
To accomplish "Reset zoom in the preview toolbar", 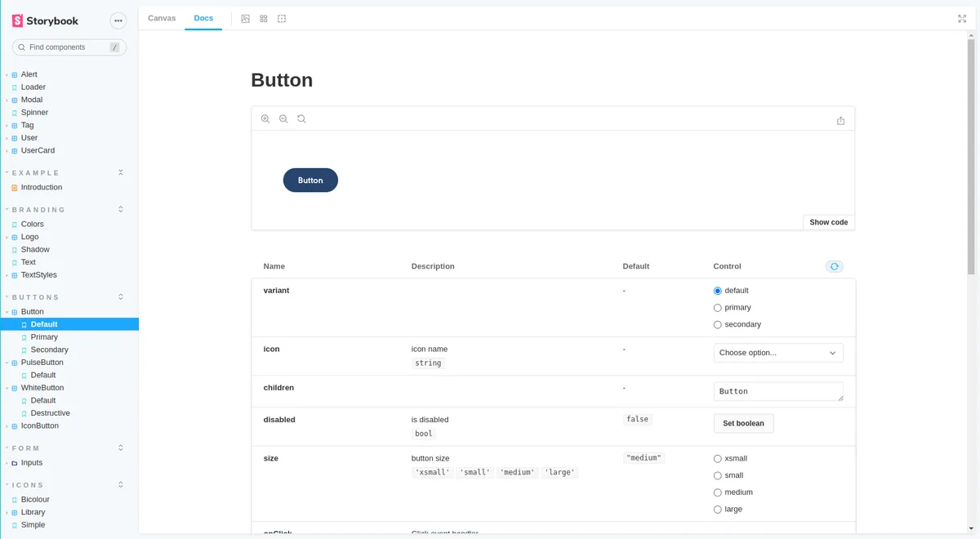I will point(301,118).
